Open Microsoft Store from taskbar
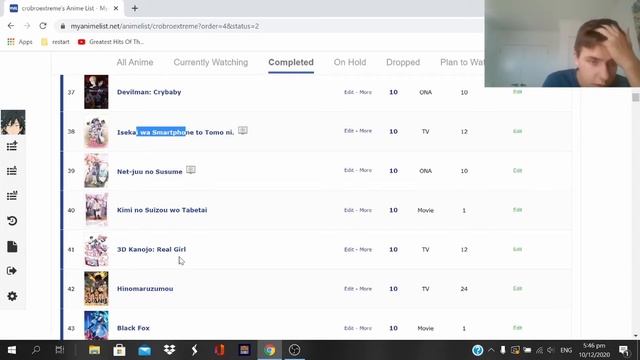This screenshot has width=640, height=360. pyautogui.click(x=119, y=350)
